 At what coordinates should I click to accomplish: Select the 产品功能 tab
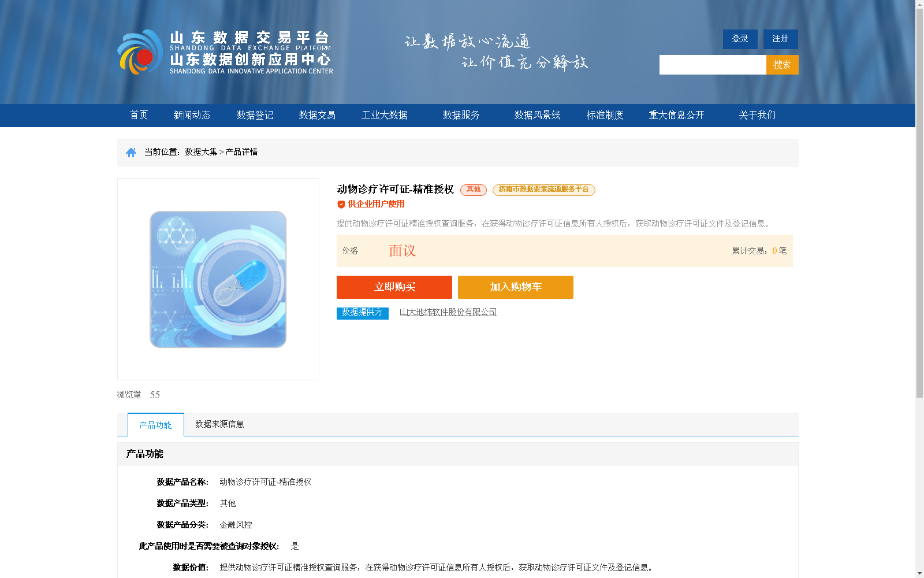coord(155,424)
